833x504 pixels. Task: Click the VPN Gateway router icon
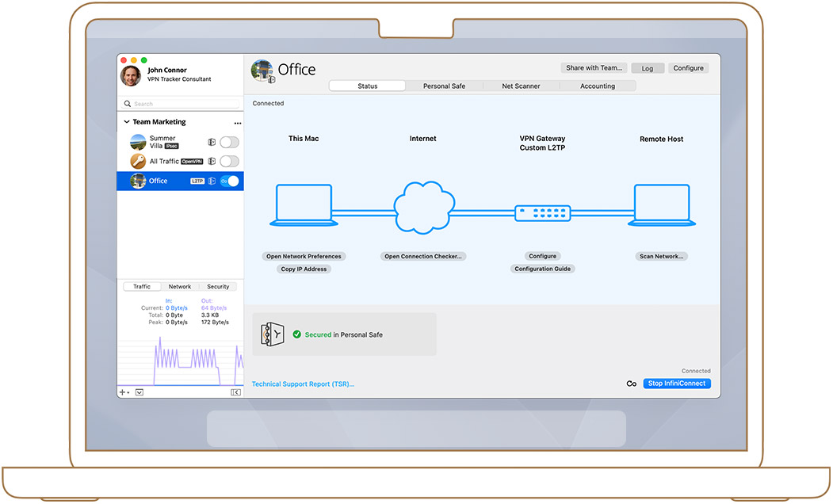(x=541, y=212)
